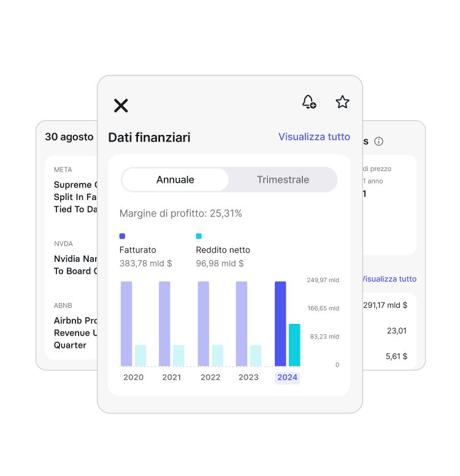Select the Annuale segment
The height and width of the screenshot is (476, 460).
coord(175,180)
